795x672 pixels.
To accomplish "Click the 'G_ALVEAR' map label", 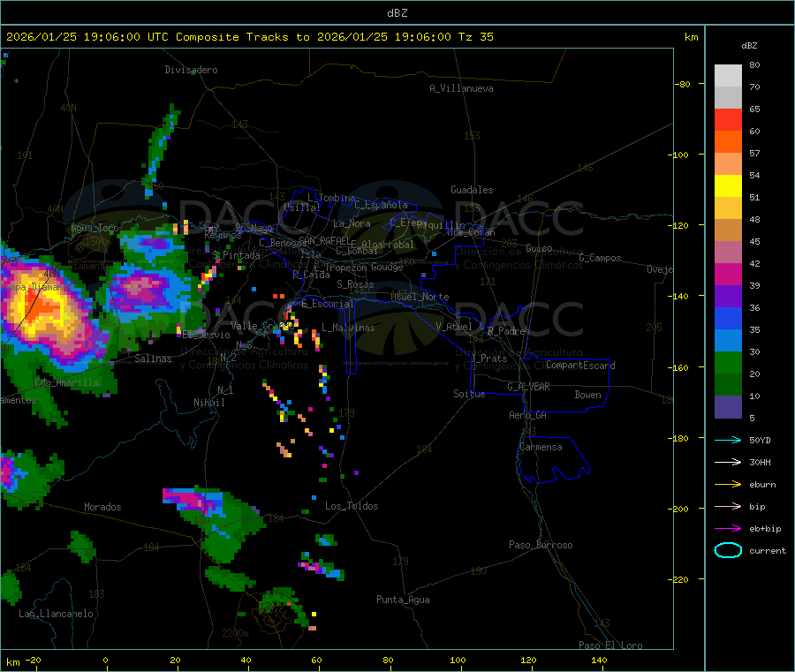I will 528,387.
